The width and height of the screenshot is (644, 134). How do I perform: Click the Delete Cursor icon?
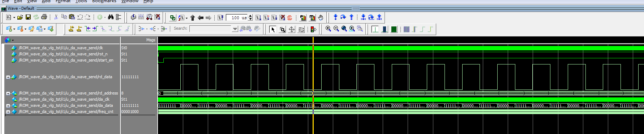coord(79,29)
